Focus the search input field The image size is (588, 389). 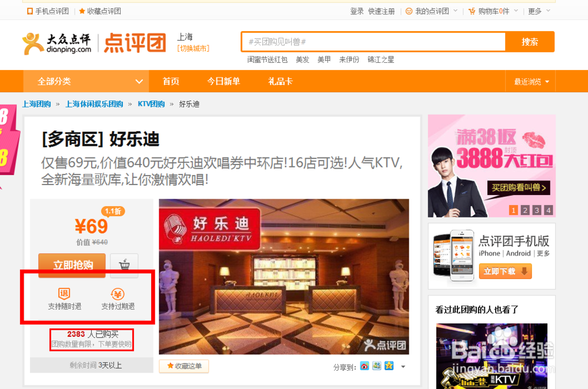373,42
